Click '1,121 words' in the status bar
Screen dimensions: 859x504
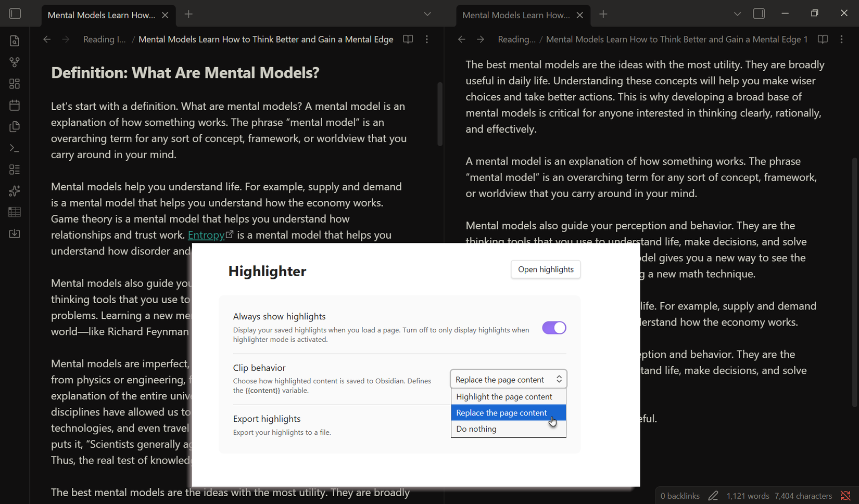click(x=748, y=496)
